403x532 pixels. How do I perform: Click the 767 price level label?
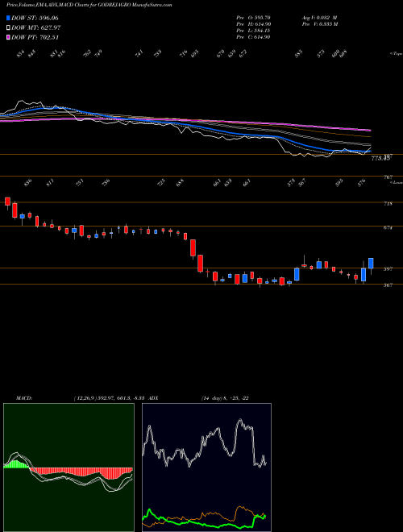tap(388, 177)
